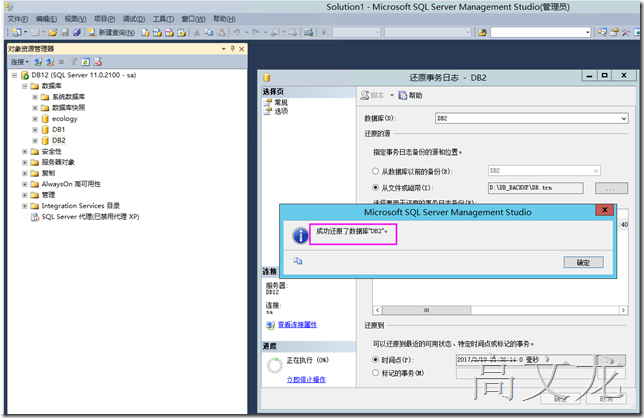Click the Connect Object Explorer icon
The image size is (644, 418).
(38, 62)
